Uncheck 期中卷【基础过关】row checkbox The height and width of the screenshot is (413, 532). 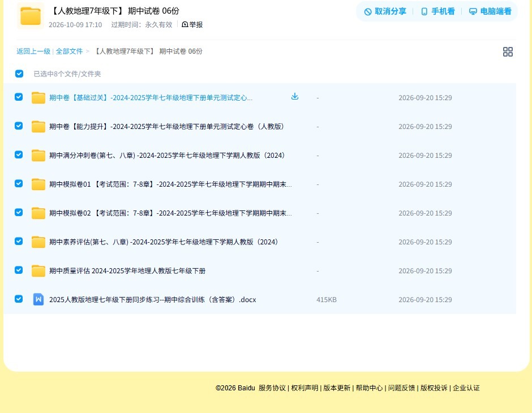pyautogui.click(x=19, y=97)
